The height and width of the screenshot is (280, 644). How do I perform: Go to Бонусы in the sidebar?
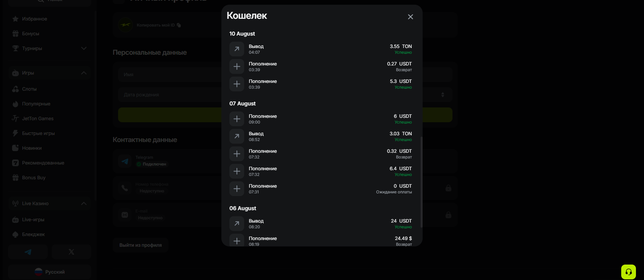pos(31,34)
